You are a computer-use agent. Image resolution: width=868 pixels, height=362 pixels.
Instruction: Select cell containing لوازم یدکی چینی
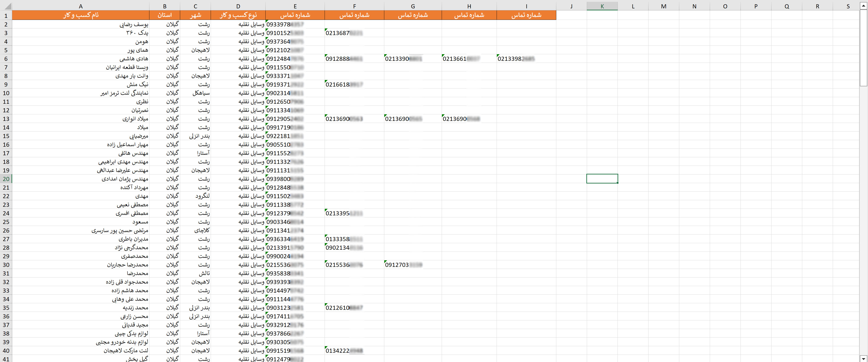tap(80, 333)
